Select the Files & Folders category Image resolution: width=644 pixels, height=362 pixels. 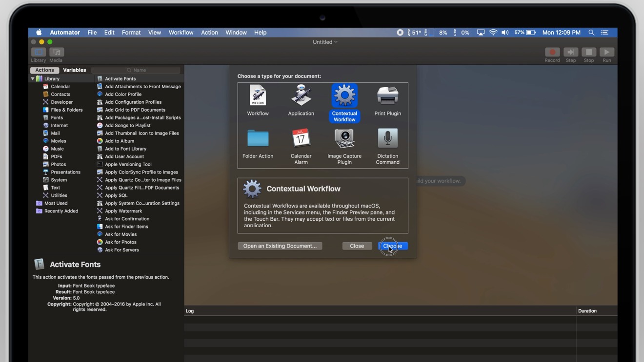click(66, 110)
